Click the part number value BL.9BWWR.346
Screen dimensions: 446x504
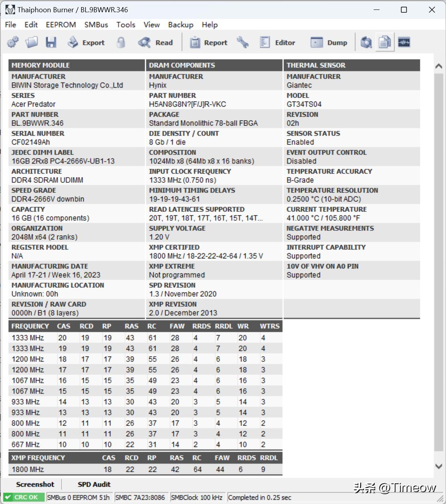click(38, 123)
